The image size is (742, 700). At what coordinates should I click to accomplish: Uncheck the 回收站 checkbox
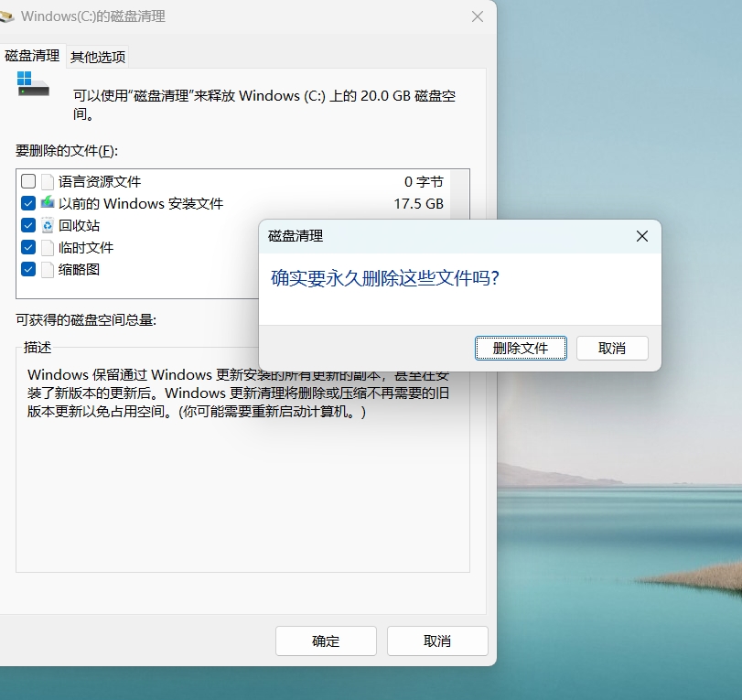28,225
